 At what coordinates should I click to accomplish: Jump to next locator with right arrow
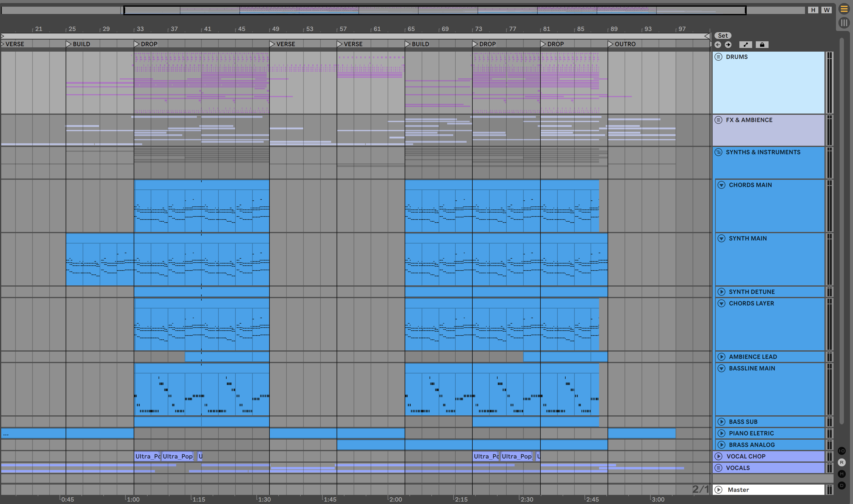[x=728, y=45]
